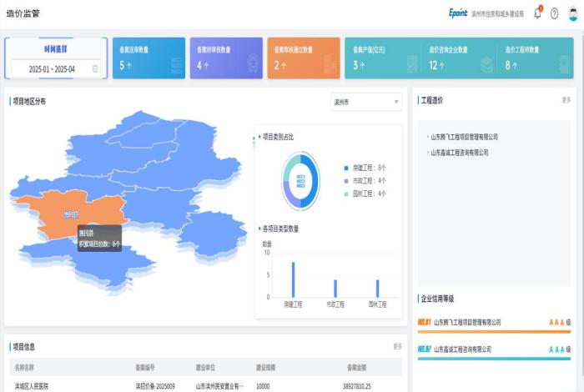The image size is (584, 392).
Task: Click the Epoint logo in header
Action: [x=459, y=13]
